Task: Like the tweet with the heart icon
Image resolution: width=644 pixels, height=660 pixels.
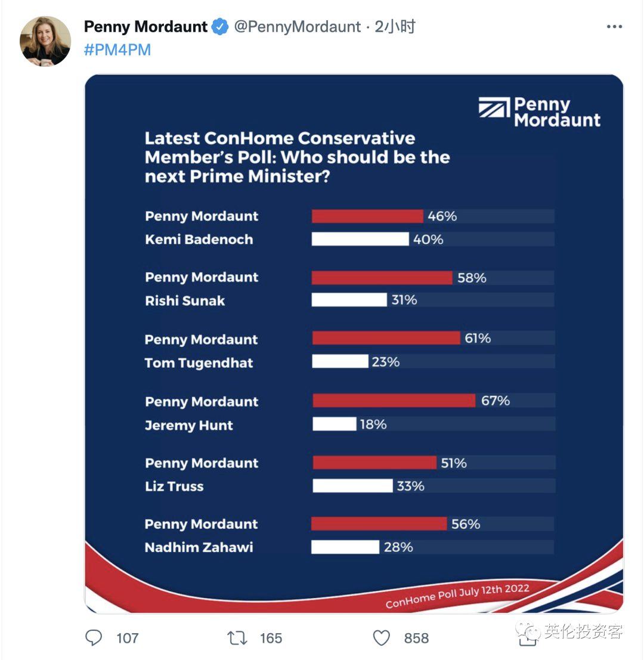Action: click(382, 638)
